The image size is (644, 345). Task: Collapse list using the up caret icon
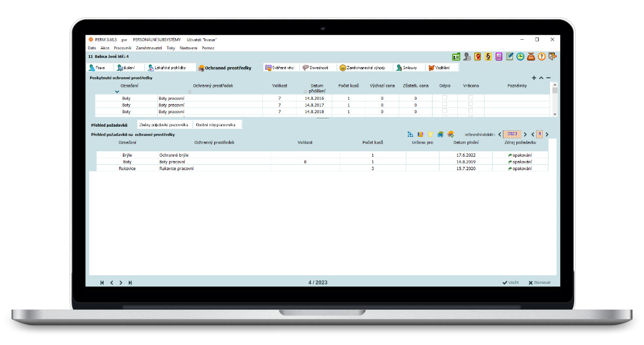point(541,78)
